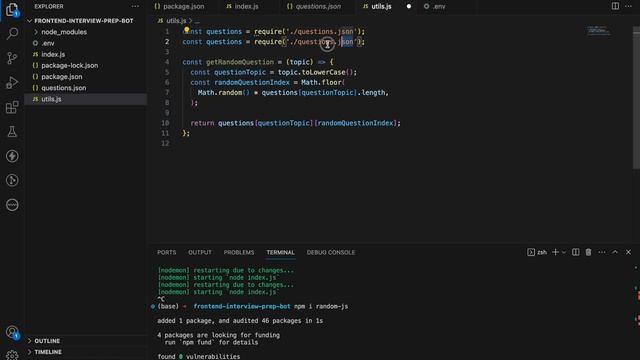Open index.js in explorer tree
This screenshot has width=640, height=360.
pos(53,54)
